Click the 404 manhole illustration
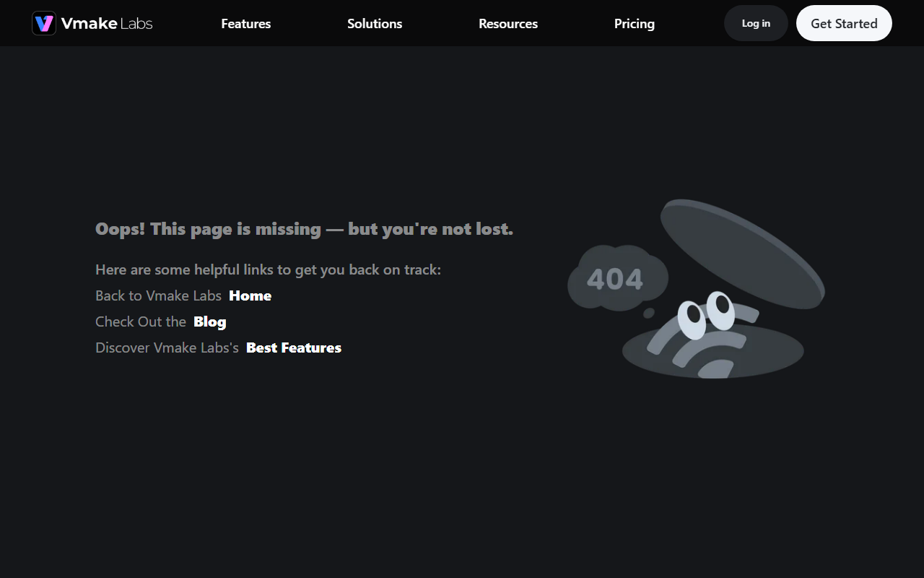 [696, 289]
